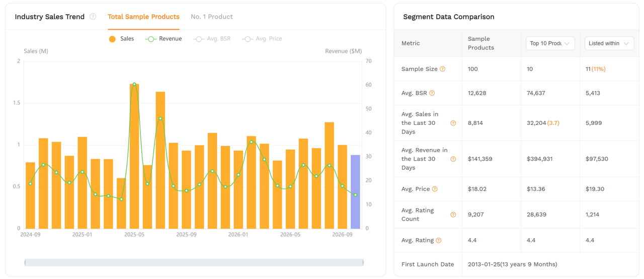
Task: Toggle Revenue series in chart legend
Action: pyautogui.click(x=164, y=39)
